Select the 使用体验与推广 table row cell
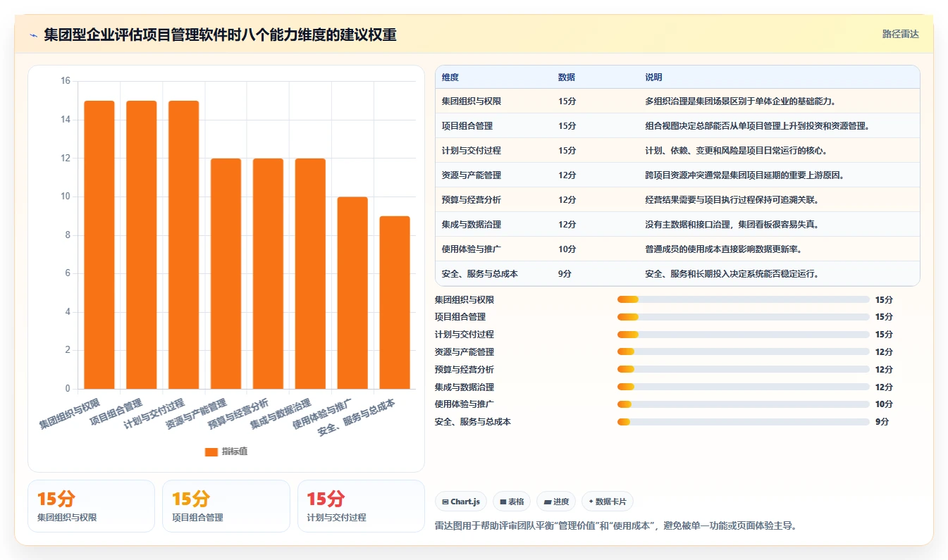 pyautogui.click(x=472, y=249)
